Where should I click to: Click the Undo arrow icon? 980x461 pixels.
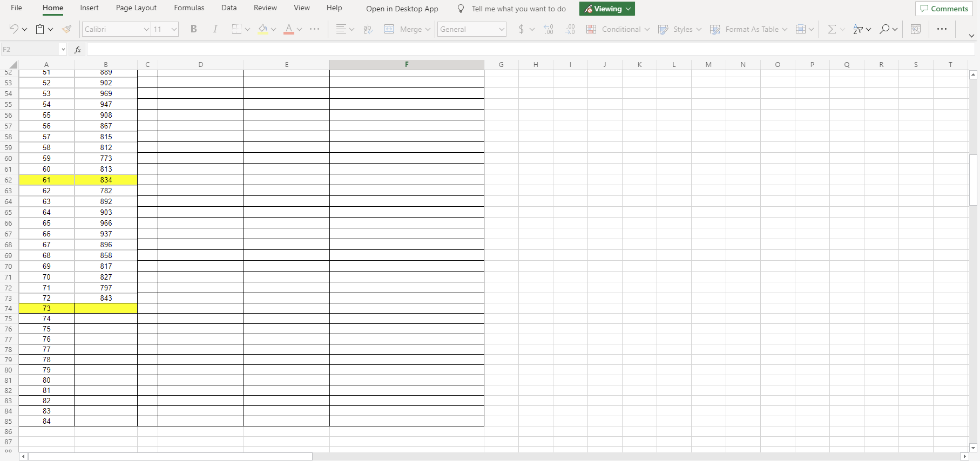point(14,29)
